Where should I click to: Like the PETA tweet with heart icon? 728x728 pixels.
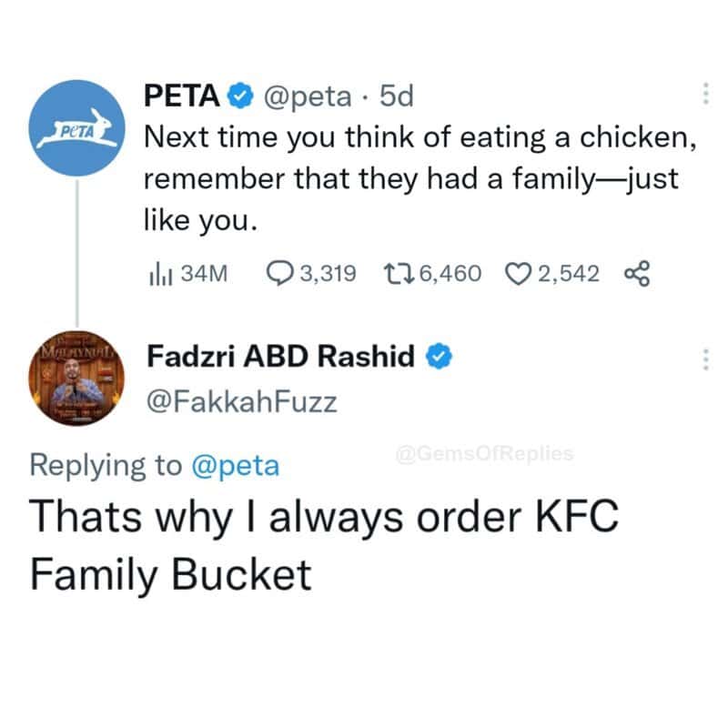click(517, 273)
